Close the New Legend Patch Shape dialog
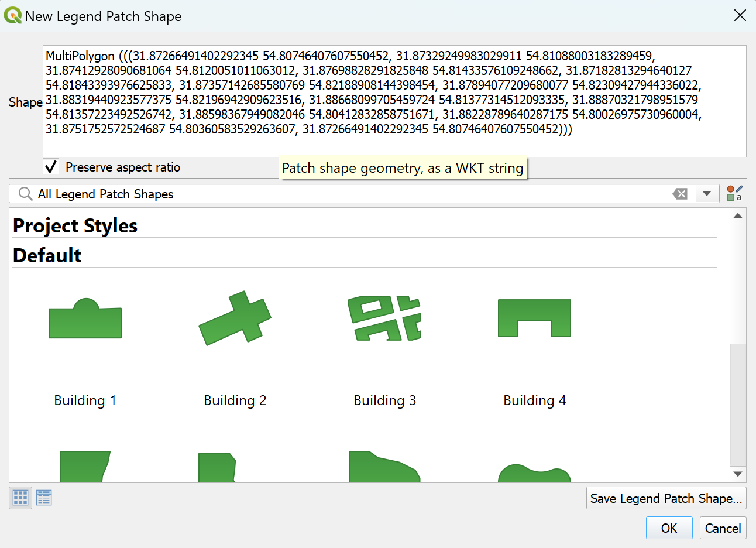 point(740,16)
